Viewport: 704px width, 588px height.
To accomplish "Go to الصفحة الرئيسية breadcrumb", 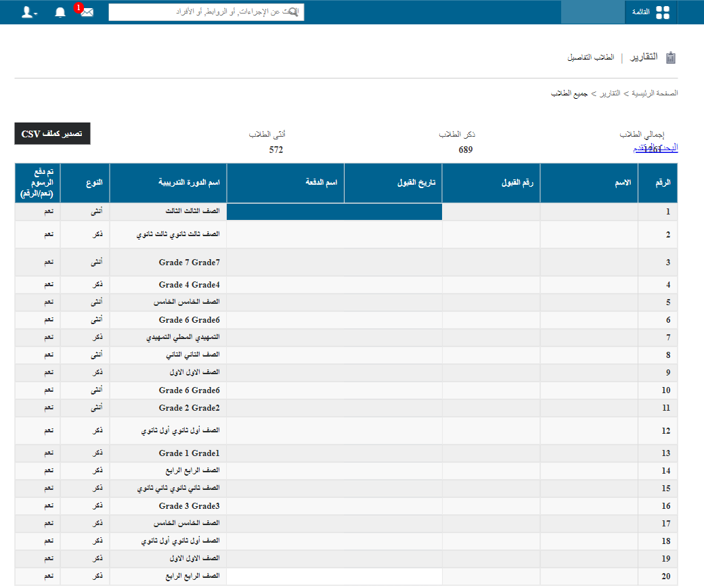I will (x=655, y=93).
